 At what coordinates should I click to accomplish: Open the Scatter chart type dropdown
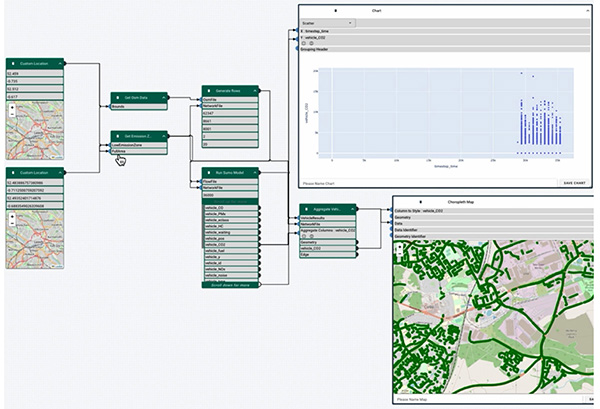pos(328,23)
